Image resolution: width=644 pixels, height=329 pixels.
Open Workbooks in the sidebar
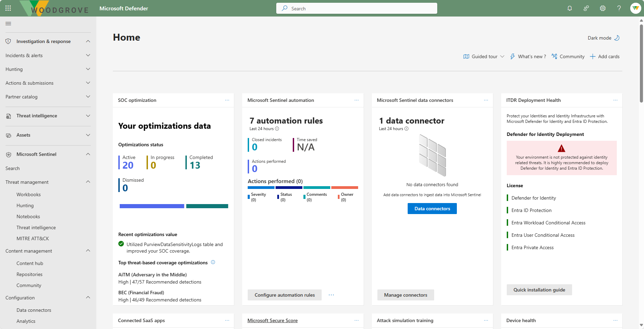point(29,194)
